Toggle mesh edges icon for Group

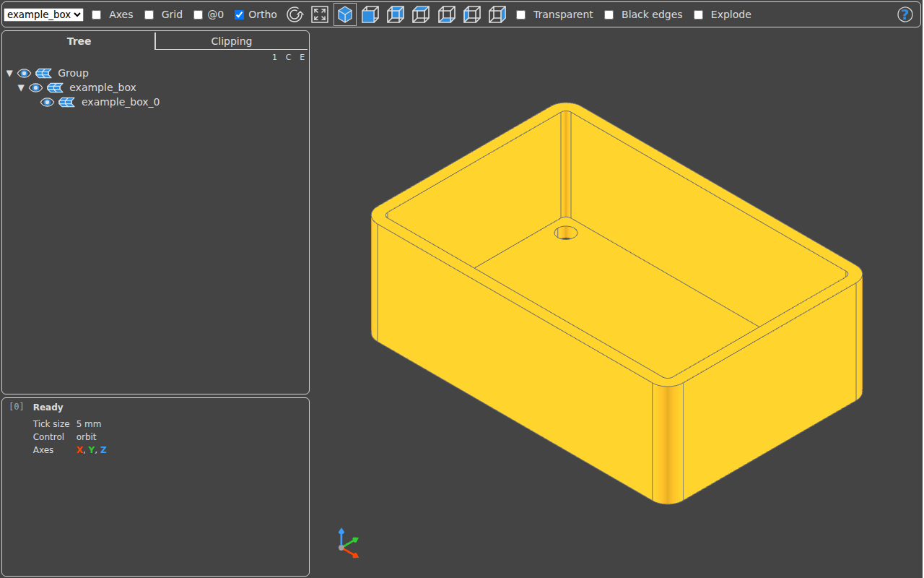tap(43, 73)
